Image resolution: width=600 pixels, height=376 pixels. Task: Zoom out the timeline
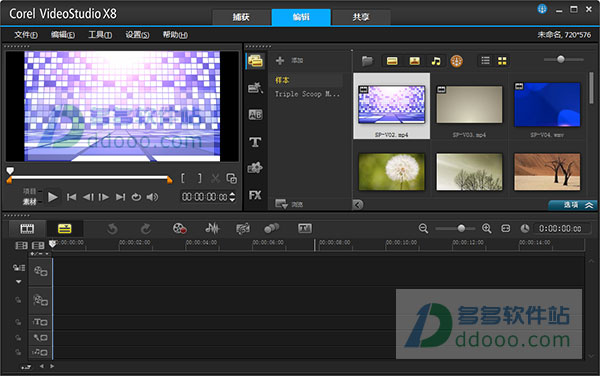click(423, 228)
